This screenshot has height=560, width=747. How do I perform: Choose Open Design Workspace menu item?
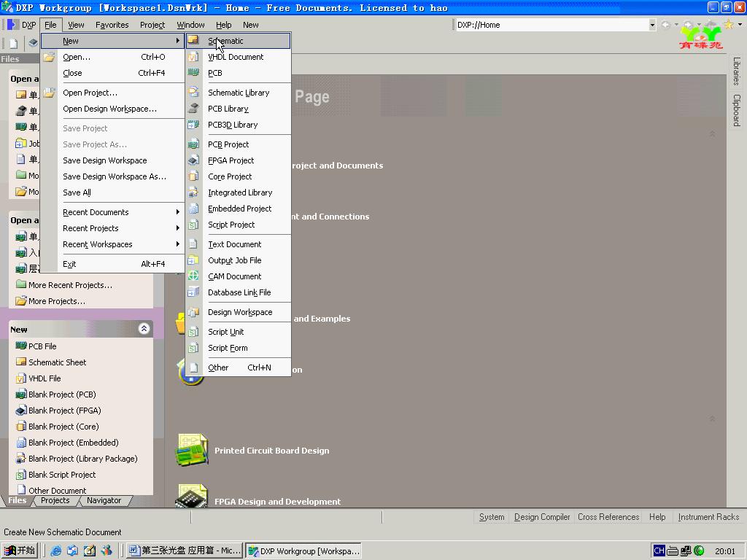(112, 109)
